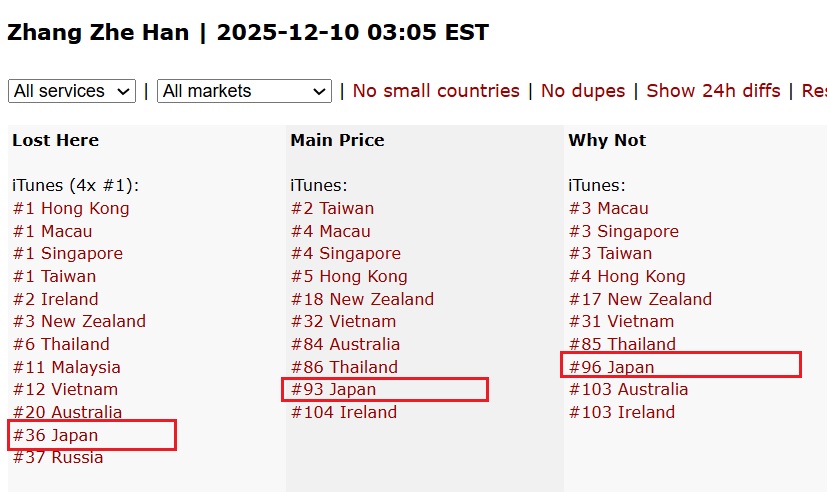This screenshot has width=827, height=492.
Task: Open #103 Australia under Why Not
Action: pos(628,389)
